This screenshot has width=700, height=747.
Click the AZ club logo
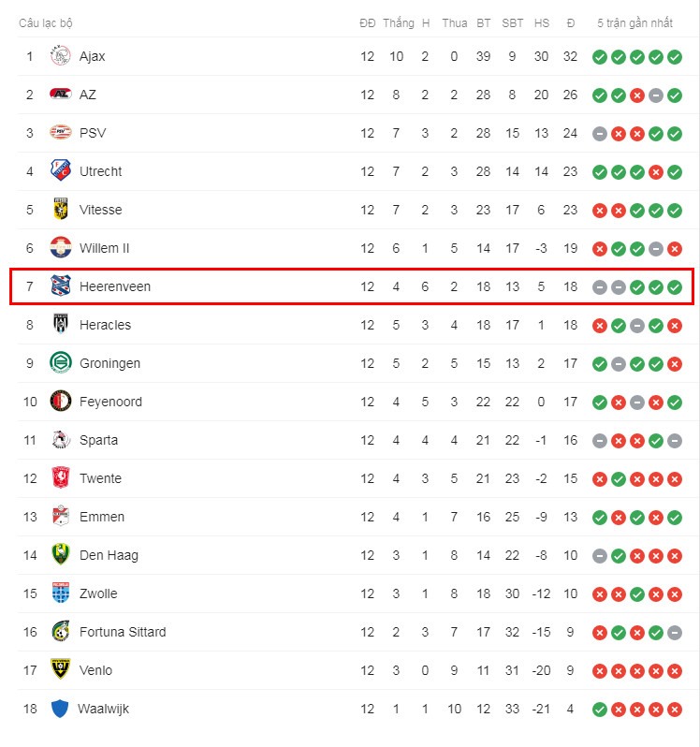coord(61,94)
